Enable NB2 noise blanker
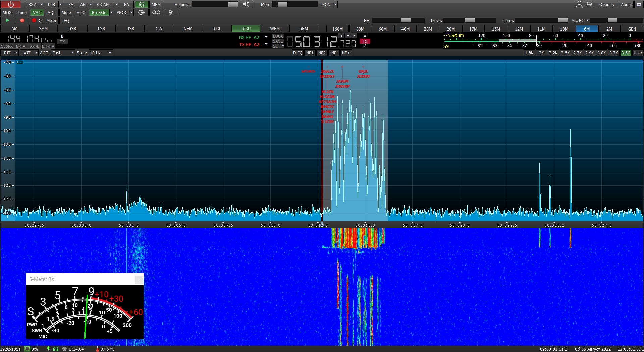 [322, 53]
